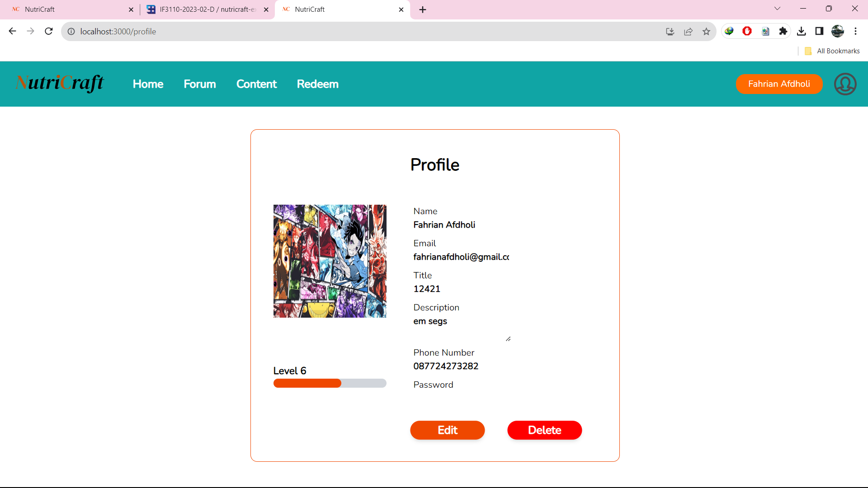Viewport: 868px width, 488px height.
Task: Click the Description text area
Action: coord(461,328)
